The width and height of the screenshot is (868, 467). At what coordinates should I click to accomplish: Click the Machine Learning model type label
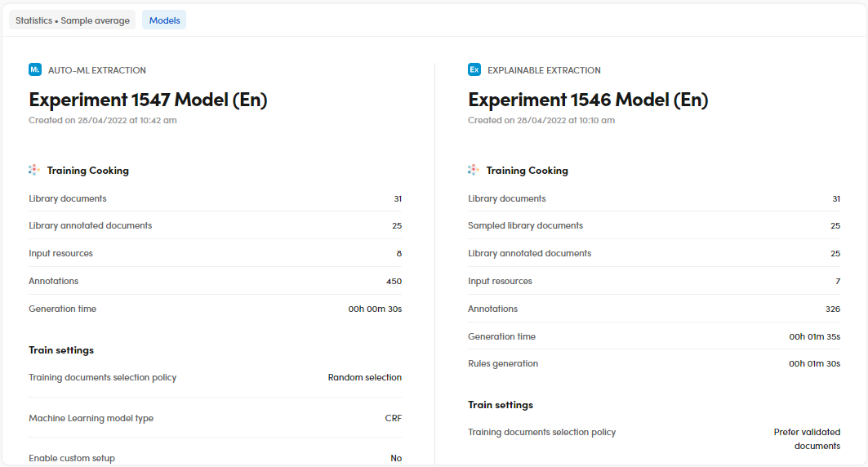(91, 419)
